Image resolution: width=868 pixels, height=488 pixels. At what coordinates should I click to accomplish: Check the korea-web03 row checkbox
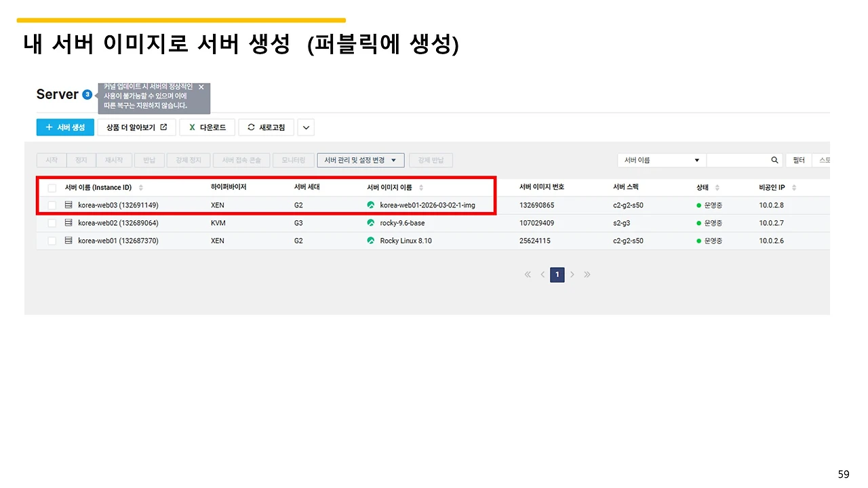tap(52, 205)
